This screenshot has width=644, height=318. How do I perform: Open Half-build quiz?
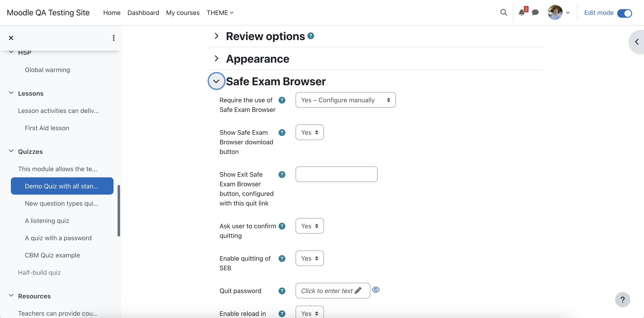39,272
